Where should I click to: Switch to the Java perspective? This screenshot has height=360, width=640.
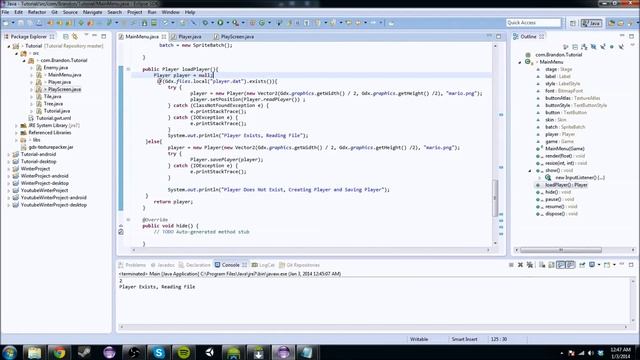click(x=591, y=23)
